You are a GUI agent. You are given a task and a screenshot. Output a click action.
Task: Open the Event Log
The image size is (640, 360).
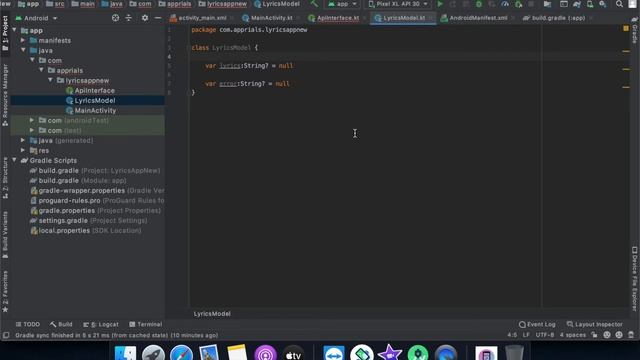pos(537,324)
